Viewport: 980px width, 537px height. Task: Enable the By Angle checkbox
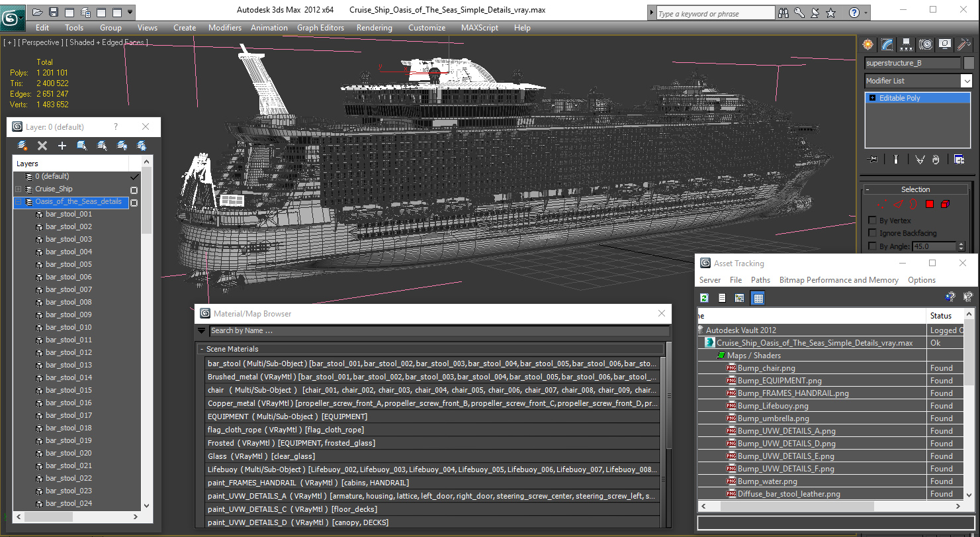point(872,246)
